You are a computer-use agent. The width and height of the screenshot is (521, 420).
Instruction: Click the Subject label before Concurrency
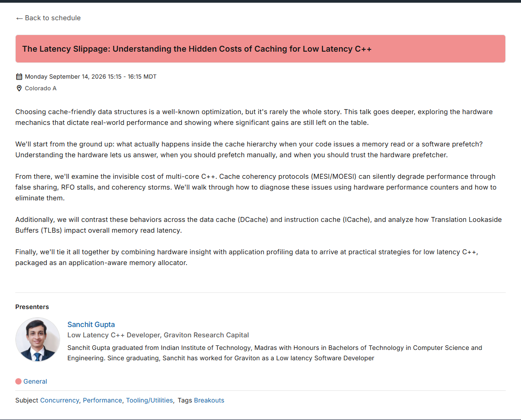click(26, 400)
